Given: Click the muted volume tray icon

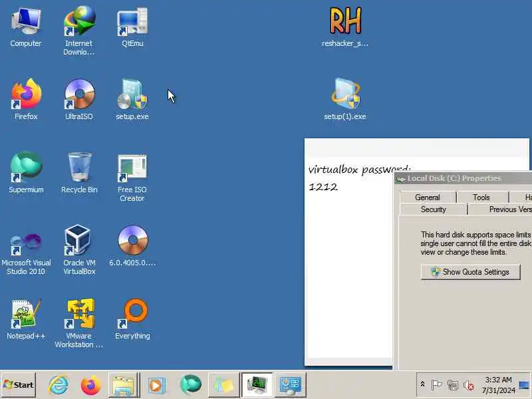Looking at the screenshot, I should pos(469,385).
